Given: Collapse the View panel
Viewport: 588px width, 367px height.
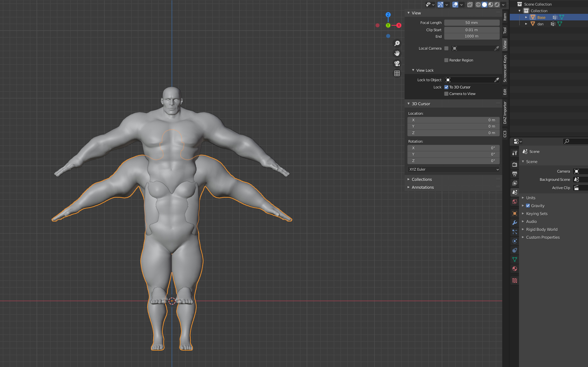Looking at the screenshot, I should point(409,13).
